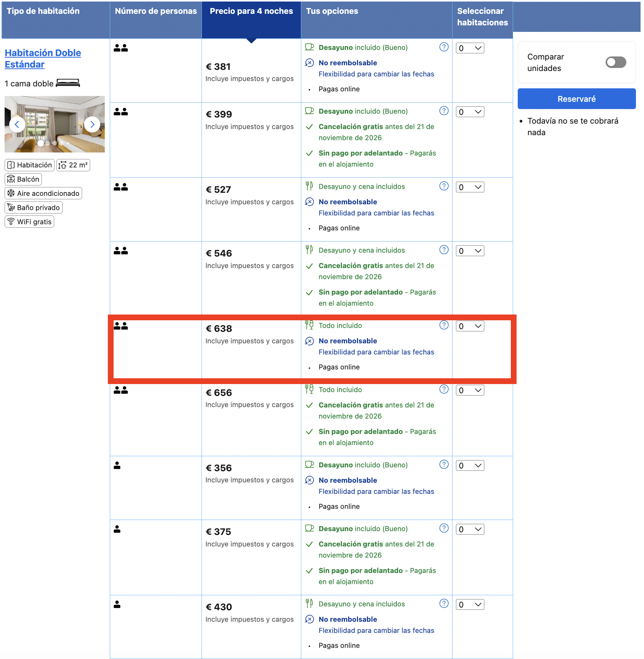Click the Reservaré button

[576, 99]
